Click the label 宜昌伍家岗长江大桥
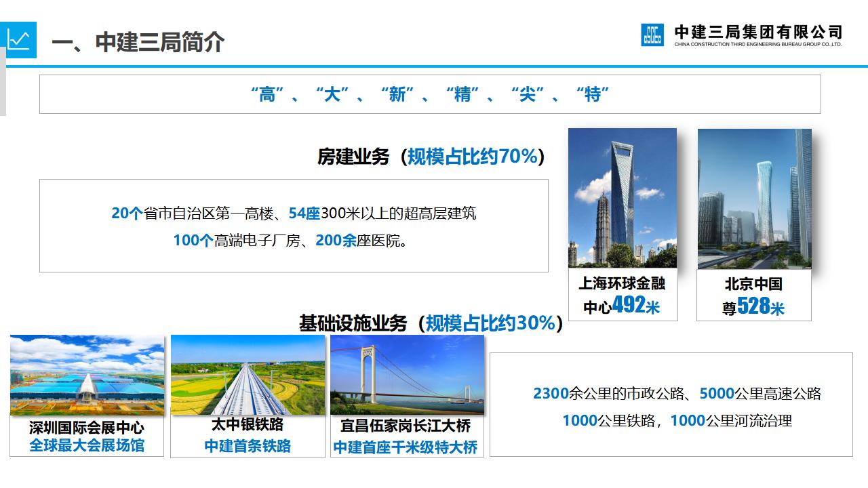868x488 pixels. tap(406, 426)
